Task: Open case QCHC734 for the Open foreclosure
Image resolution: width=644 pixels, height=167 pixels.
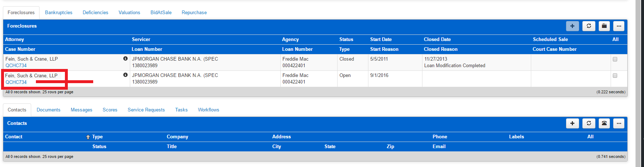Action: (16, 82)
